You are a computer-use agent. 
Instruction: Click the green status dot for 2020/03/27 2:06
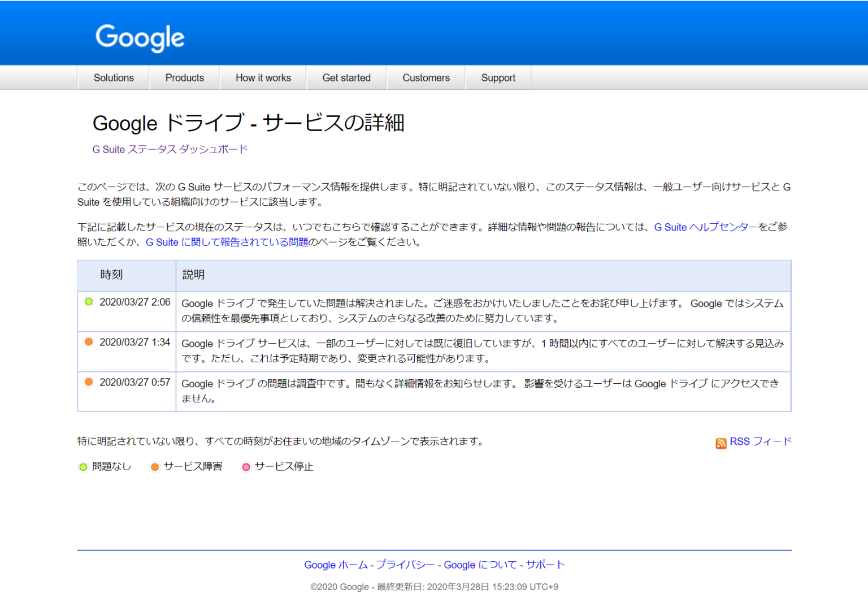tap(89, 302)
